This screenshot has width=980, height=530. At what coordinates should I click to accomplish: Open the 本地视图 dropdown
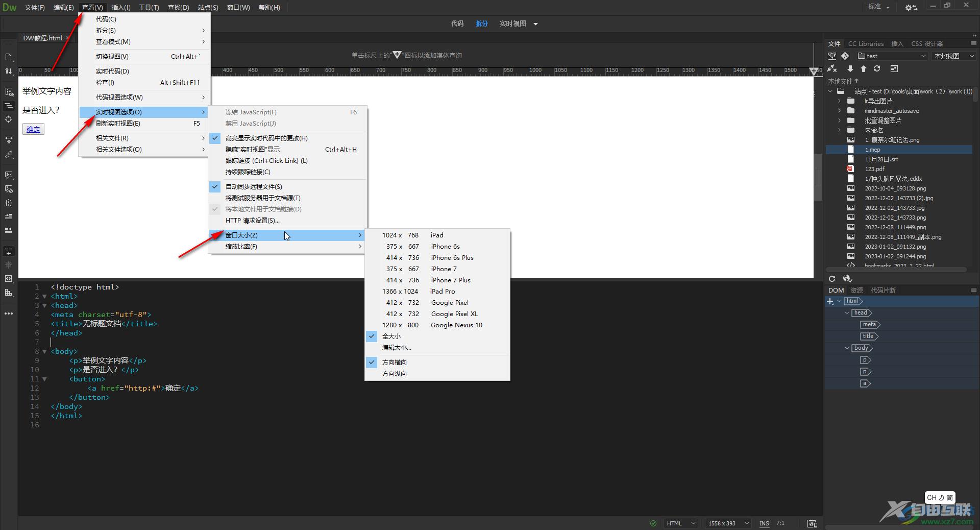click(953, 56)
